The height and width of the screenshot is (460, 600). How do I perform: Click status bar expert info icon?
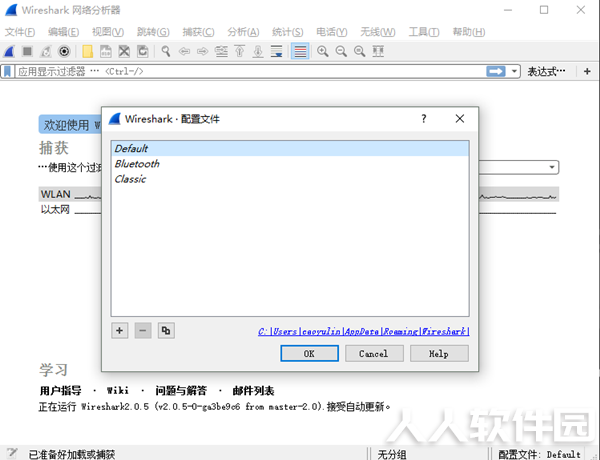coord(12,453)
